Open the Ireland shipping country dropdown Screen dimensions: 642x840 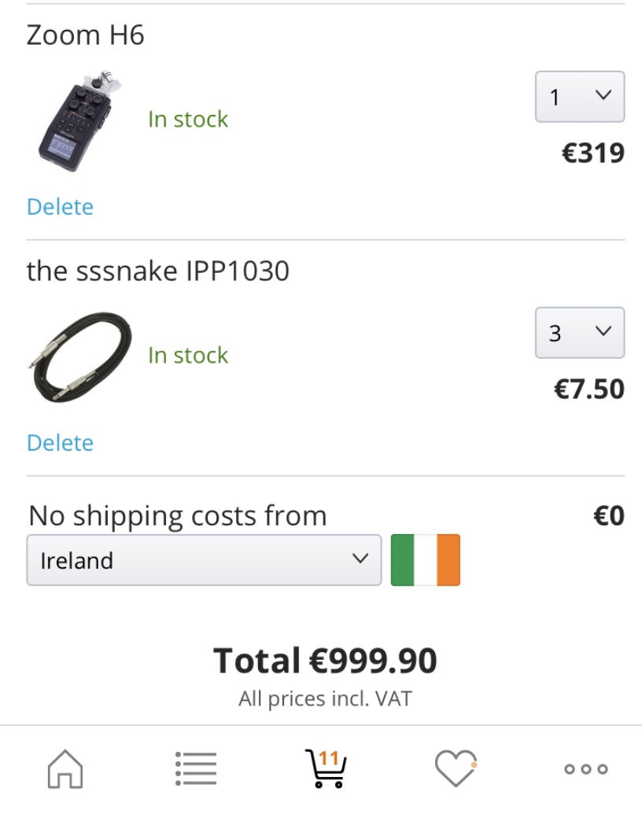point(204,560)
